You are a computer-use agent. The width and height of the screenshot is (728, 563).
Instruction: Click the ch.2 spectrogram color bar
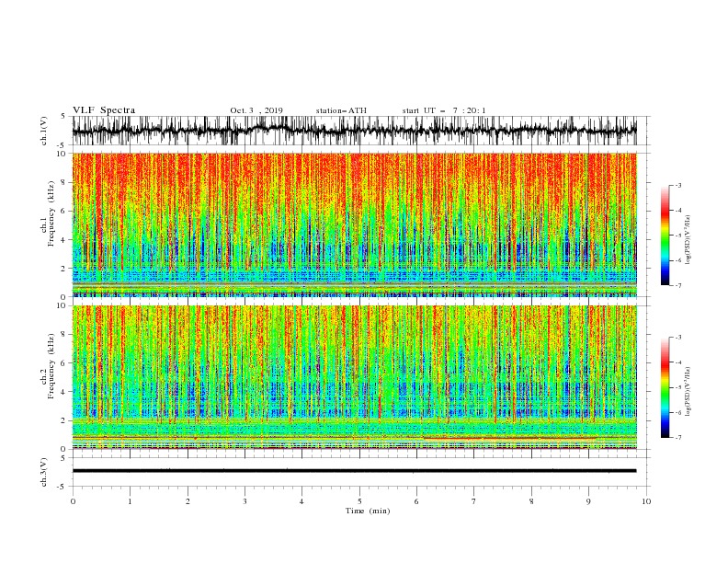point(665,387)
